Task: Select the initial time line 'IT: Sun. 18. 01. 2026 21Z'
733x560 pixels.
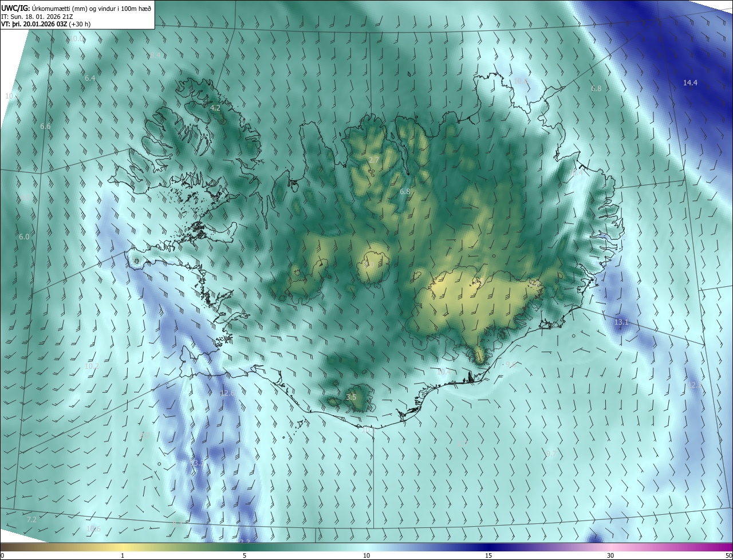Action: [x=37, y=17]
